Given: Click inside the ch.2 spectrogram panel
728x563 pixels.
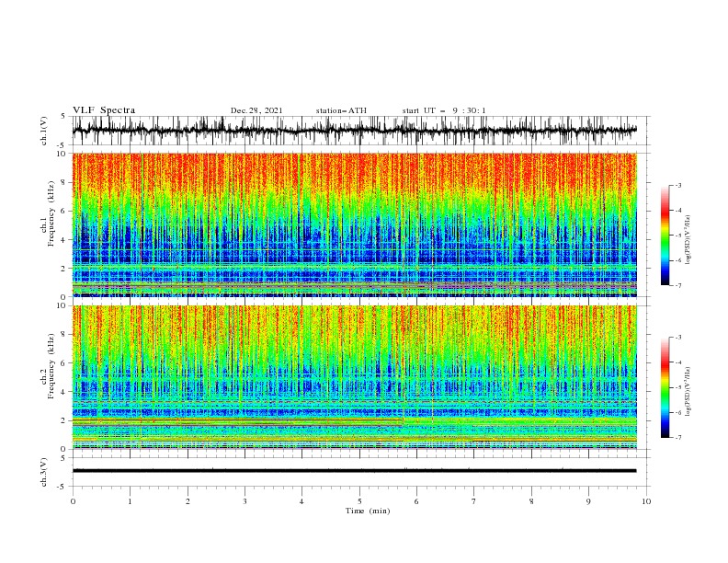Looking at the screenshot, I should [354, 377].
